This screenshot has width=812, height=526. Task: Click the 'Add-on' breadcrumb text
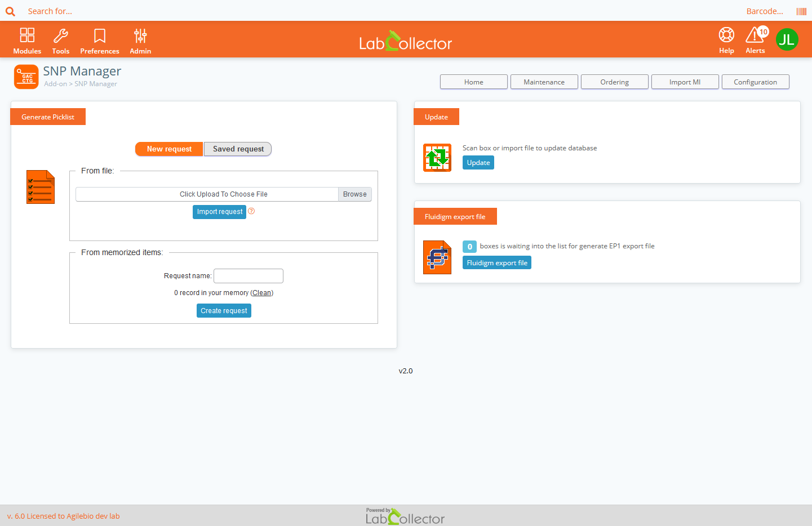click(x=55, y=84)
